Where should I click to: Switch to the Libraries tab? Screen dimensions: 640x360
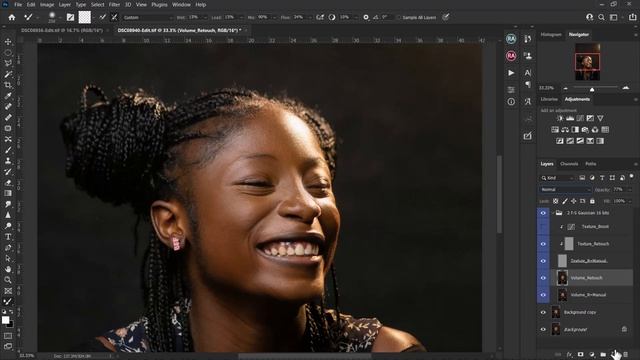pyautogui.click(x=549, y=99)
